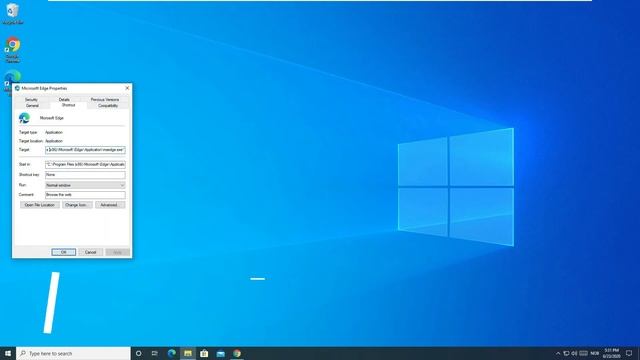
Task: Click the Shortcut key field
Action: (x=85, y=175)
